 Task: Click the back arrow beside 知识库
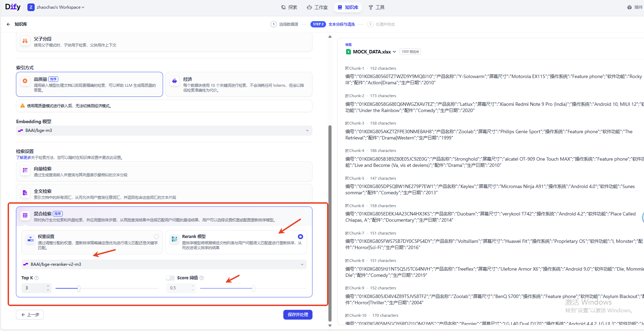pyautogui.click(x=8, y=24)
